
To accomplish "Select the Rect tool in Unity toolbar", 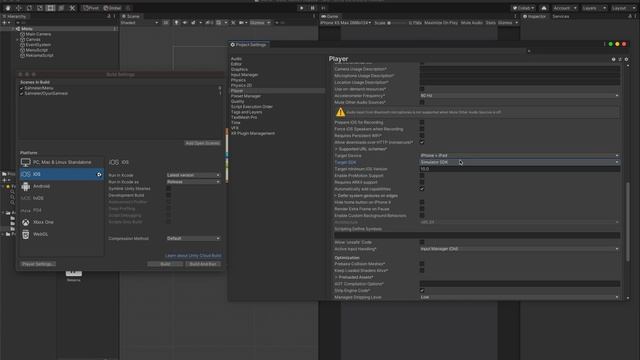I will (50, 8).
